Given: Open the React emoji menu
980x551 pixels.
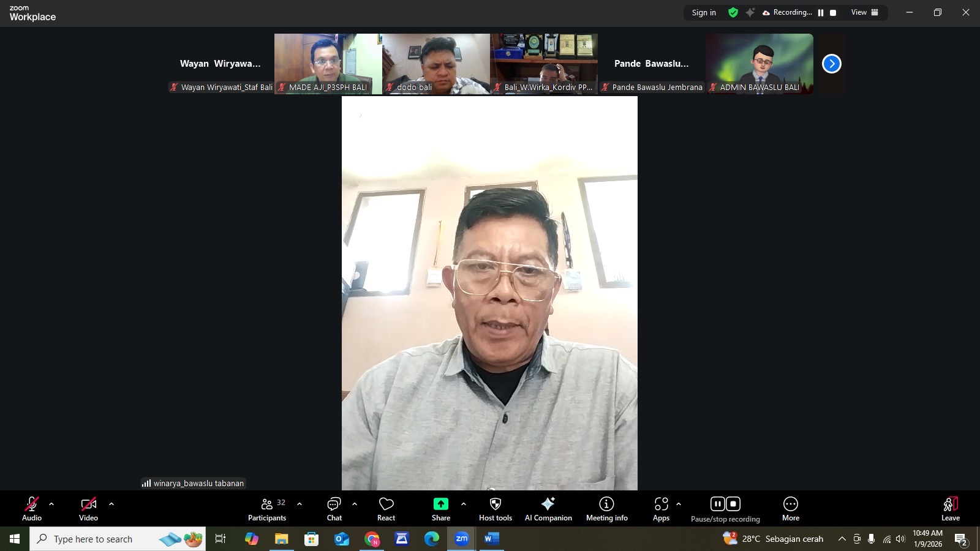Looking at the screenshot, I should point(386,509).
